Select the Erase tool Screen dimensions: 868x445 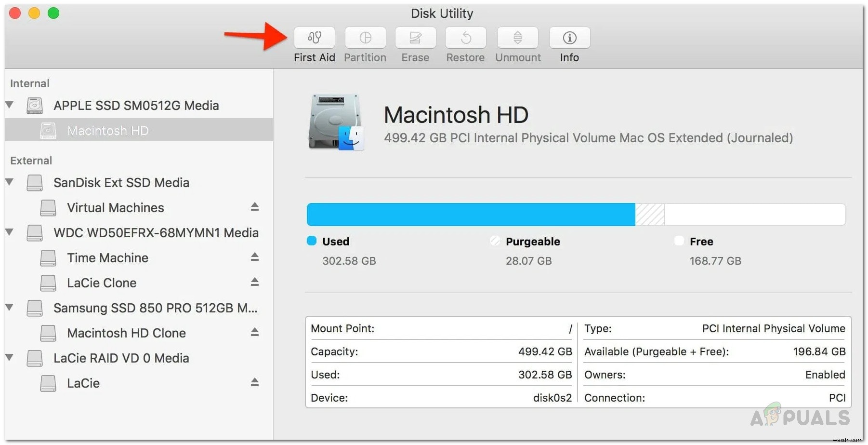pos(415,43)
